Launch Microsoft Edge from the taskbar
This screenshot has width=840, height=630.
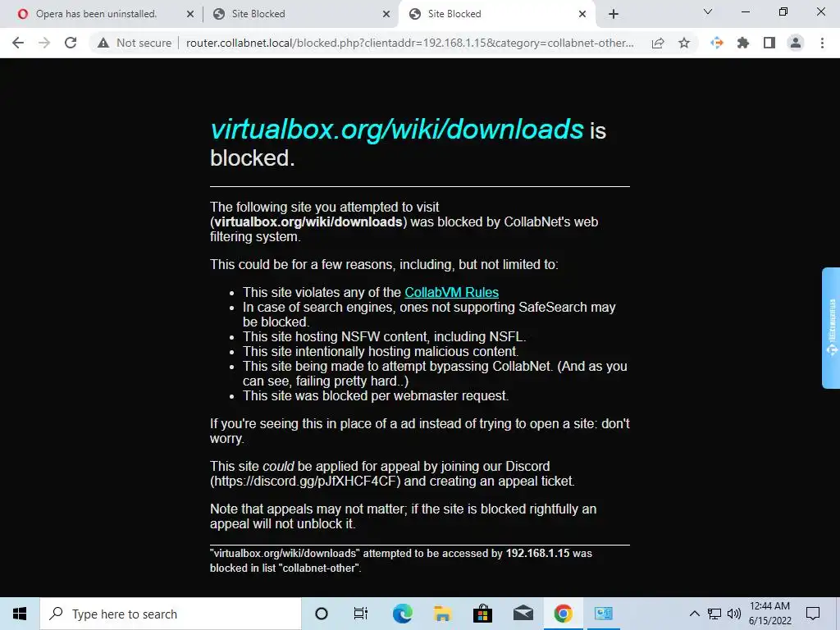[402, 614]
